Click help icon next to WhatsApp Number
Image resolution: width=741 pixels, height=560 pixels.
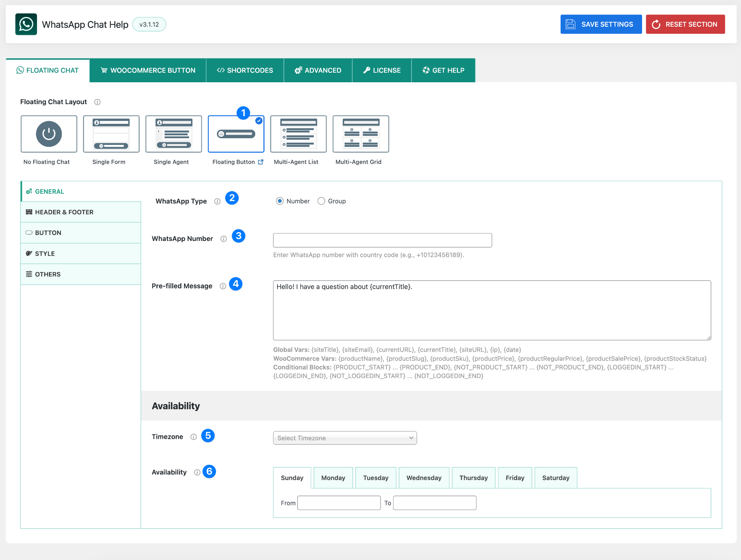pos(223,239)
